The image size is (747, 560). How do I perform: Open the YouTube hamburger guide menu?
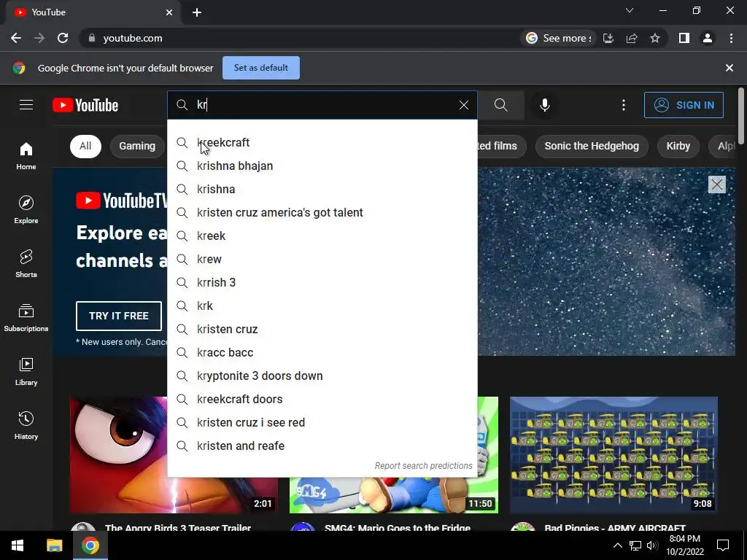coord(26,105)
